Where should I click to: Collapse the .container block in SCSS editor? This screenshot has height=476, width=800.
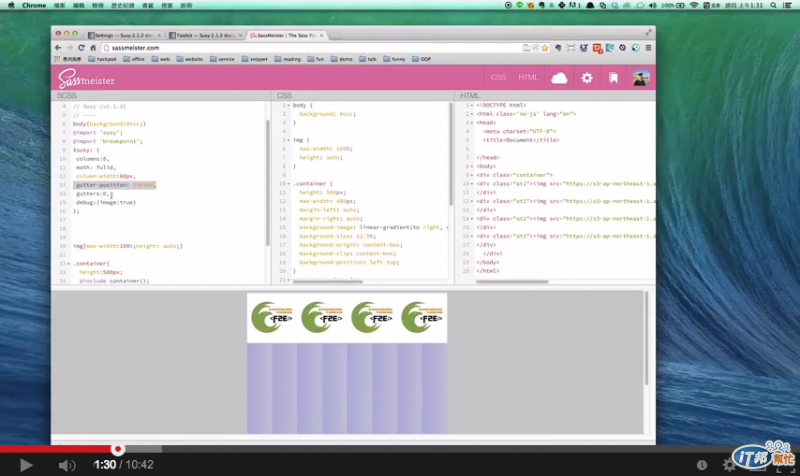tap(69, 264)
